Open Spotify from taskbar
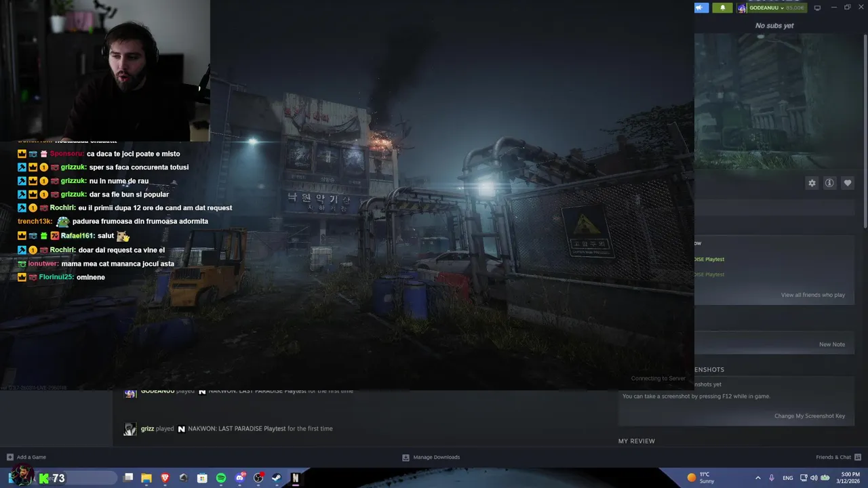This screenshot has height=488, width=868. (x=221, y=478)
